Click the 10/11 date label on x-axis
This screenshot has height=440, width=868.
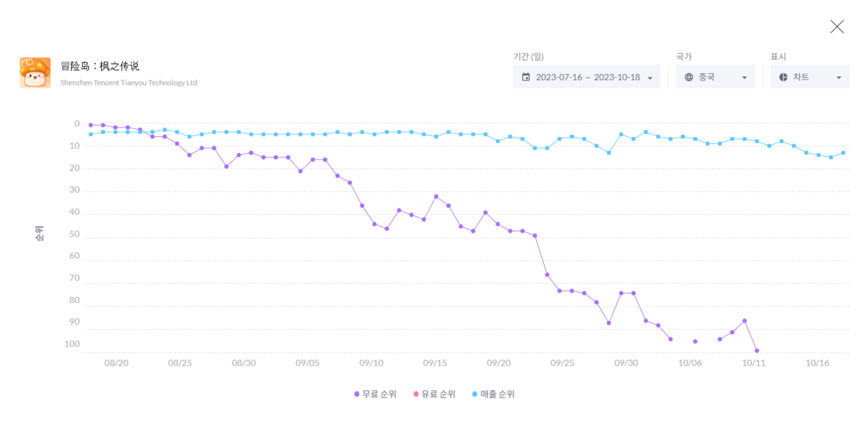pos(753,363)
